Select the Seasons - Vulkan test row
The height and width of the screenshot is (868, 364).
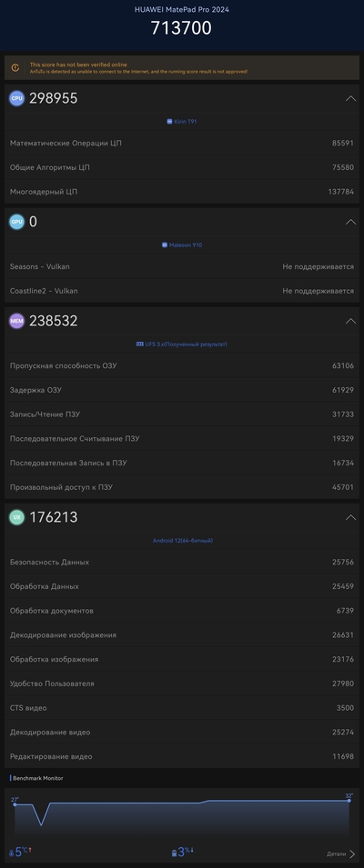(x=182, y=267)
